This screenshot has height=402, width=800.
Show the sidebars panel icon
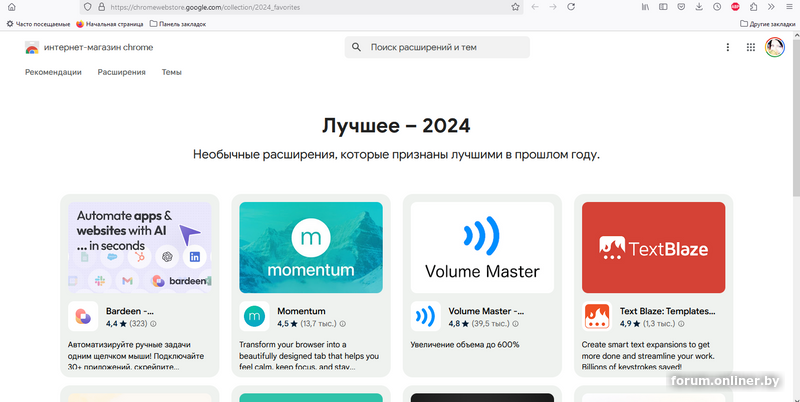point(663,7)
